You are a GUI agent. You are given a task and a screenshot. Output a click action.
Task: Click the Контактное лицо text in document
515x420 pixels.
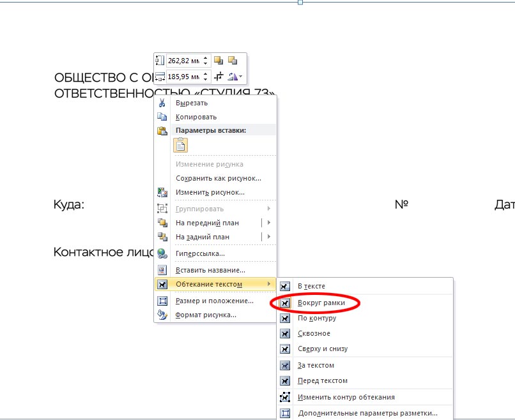104,252
